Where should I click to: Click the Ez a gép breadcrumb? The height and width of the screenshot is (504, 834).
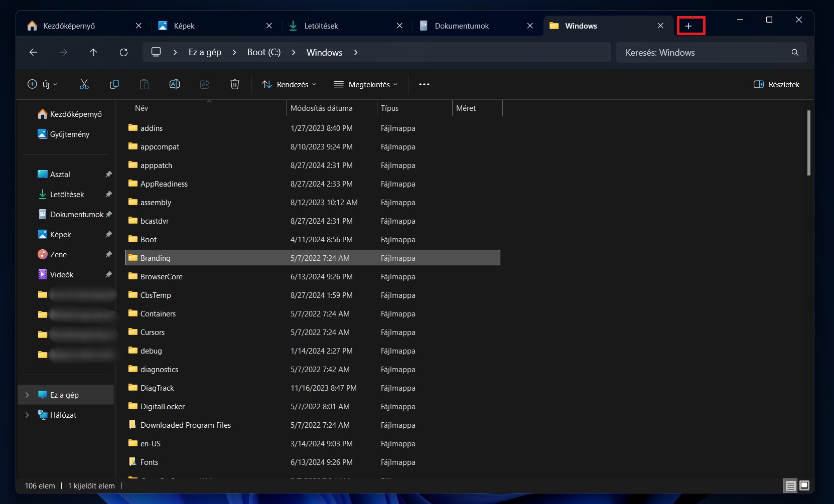pos(205,52)
